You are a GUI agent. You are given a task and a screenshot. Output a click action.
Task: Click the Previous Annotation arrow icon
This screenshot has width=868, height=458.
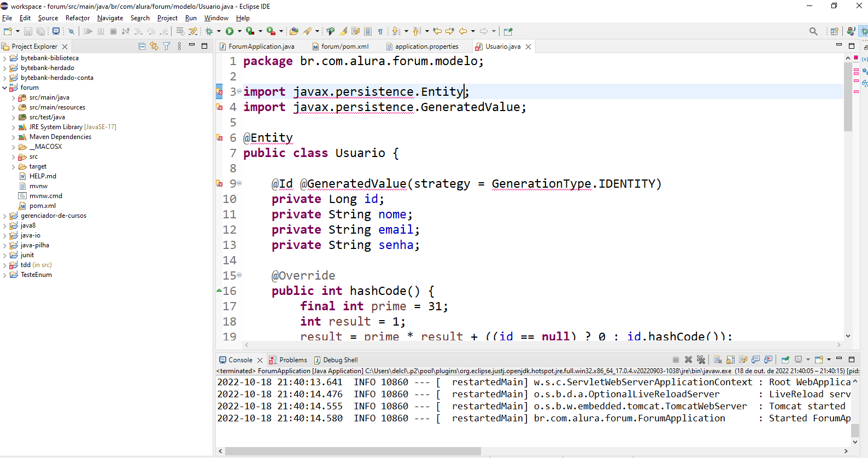[417, 32]
